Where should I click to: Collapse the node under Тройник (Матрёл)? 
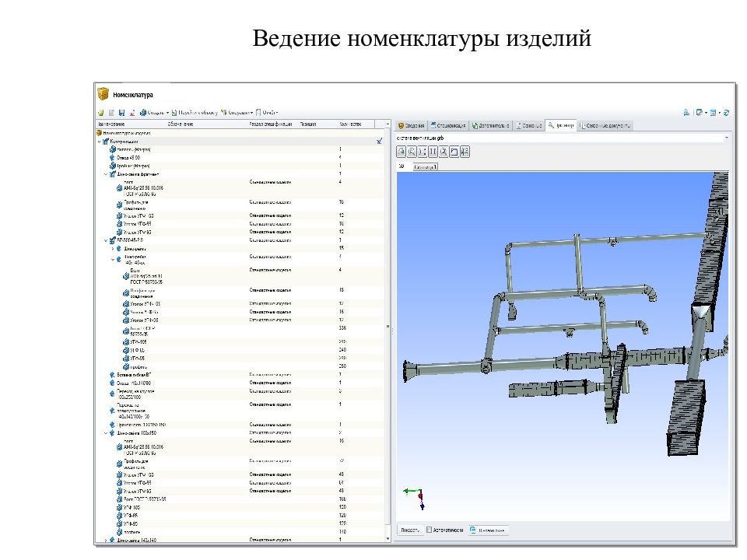pos(106,174)
